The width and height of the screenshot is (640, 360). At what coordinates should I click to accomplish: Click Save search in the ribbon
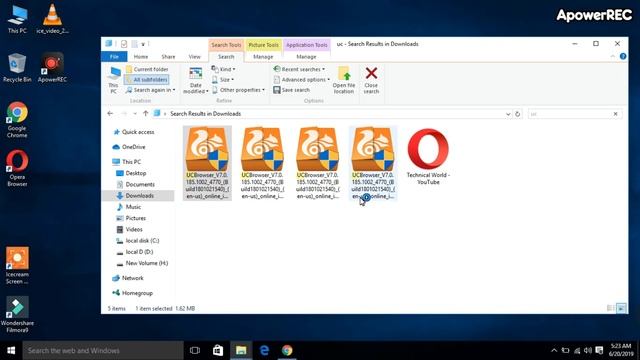(x=291, y=90)
